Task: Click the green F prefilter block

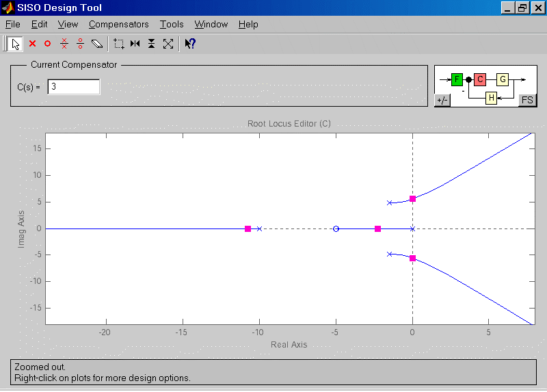Action: click(457, 79)
